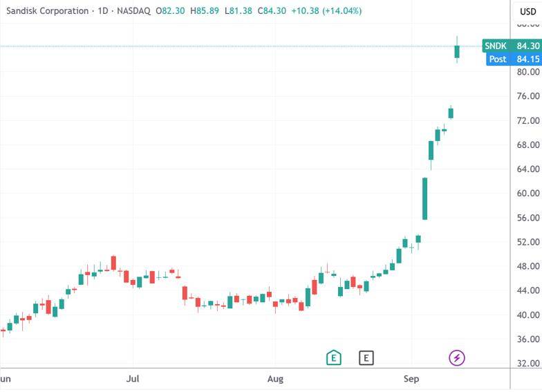
Task: Click the black-outlined E earnings icon
Action: pos(366,357)
